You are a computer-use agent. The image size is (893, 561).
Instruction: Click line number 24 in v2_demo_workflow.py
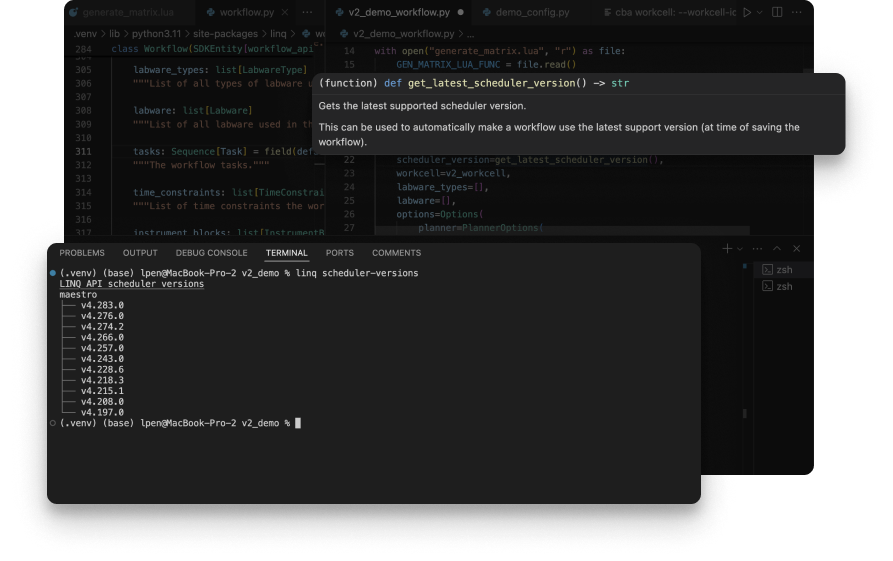349,187
